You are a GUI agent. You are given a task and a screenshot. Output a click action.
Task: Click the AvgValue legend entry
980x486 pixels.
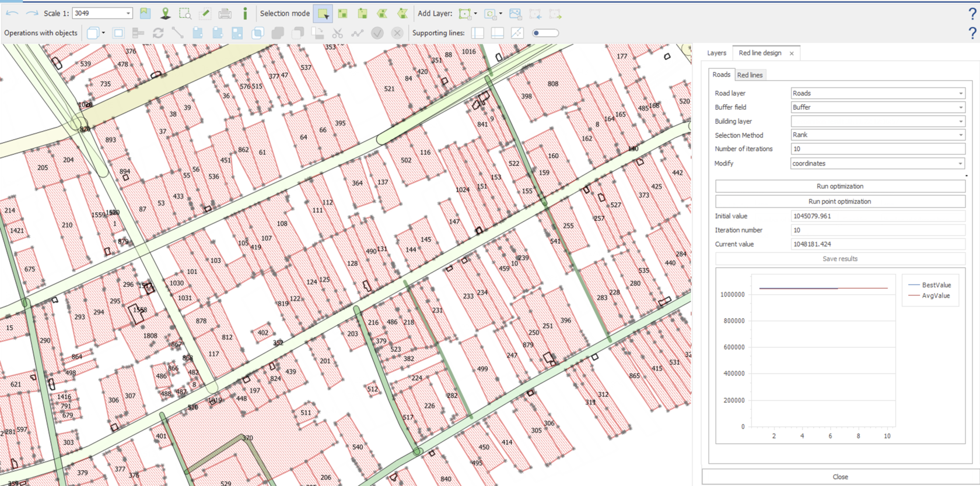point(929,295)
